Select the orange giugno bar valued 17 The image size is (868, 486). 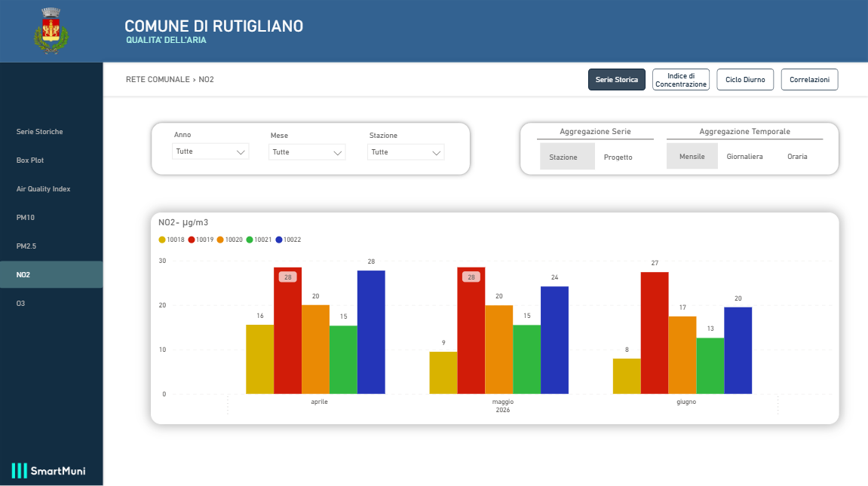pyautogui.click(x=682, y=355)
